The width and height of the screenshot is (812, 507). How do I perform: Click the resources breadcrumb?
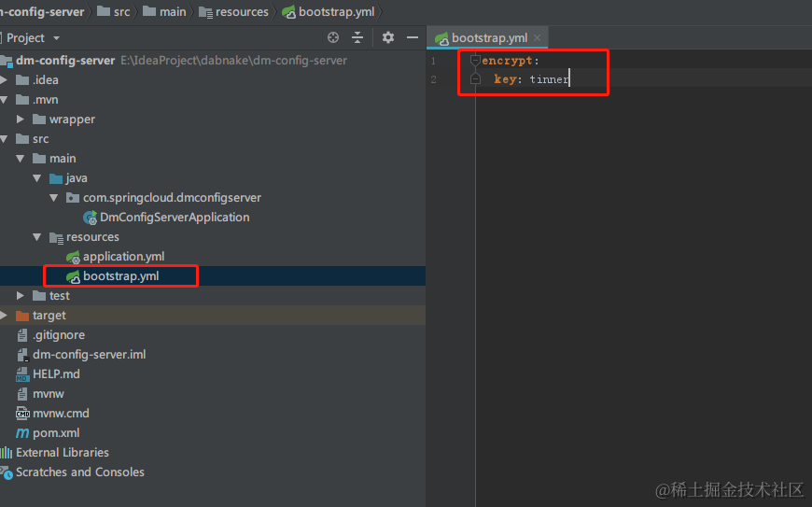pyautogui.click(x=233, y=12)
